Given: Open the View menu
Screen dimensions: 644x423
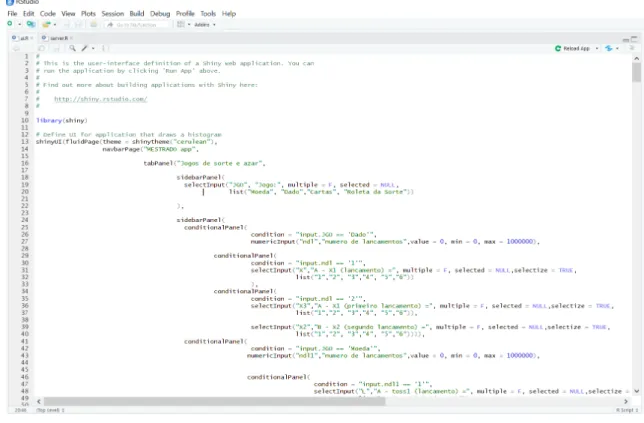Looking at the screenshot, I should click(68, 14).
